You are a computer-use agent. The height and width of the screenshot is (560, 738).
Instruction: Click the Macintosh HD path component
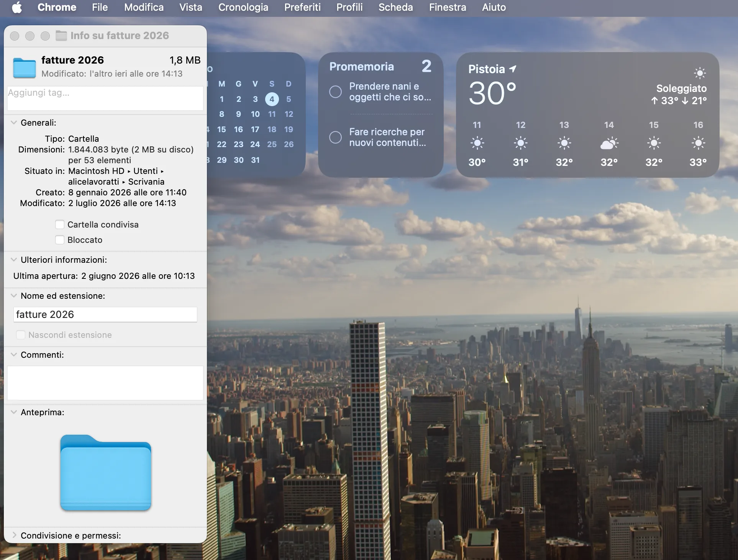(x=96, y=171)
